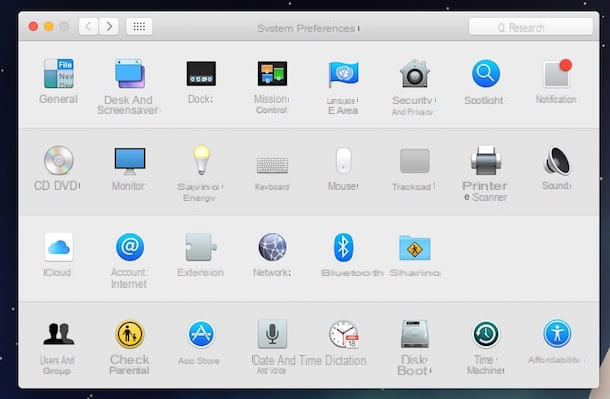Open Network settings globe icon
Viewport: 610px width, 399px height.
pos(272,247)
